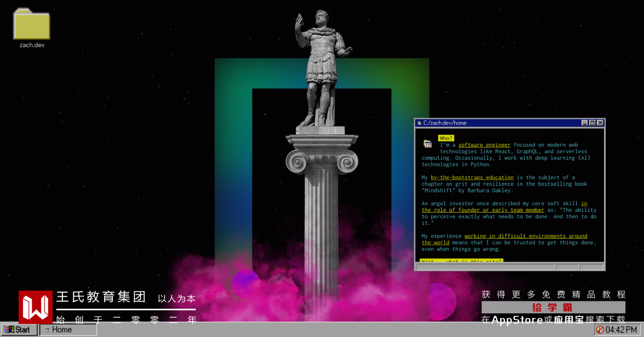Click the small icon in the window title bar
This screenshot has width=644, height=337.
coord(419,123)
